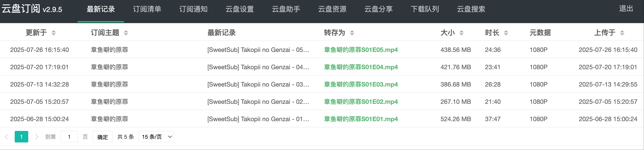The image size is (644, 150).
Task: Select page 1 pagination button
Action: (22, 136)
